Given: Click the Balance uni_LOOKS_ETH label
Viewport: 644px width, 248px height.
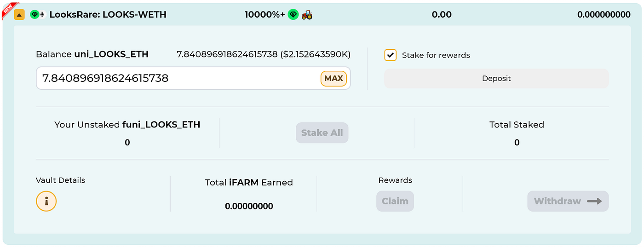Looking at the screenshot, I should 92,54.
